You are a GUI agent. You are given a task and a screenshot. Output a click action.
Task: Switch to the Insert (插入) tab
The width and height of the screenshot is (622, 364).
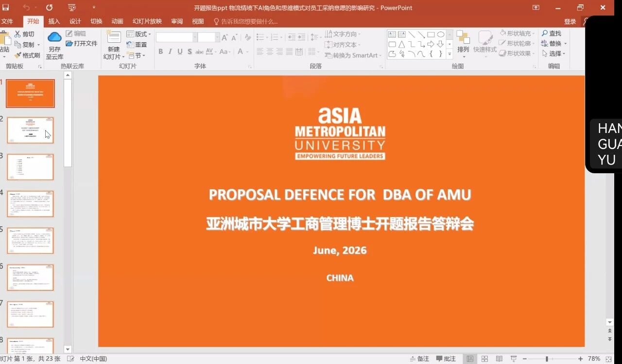pyautogui.click(x=54, y=21)
